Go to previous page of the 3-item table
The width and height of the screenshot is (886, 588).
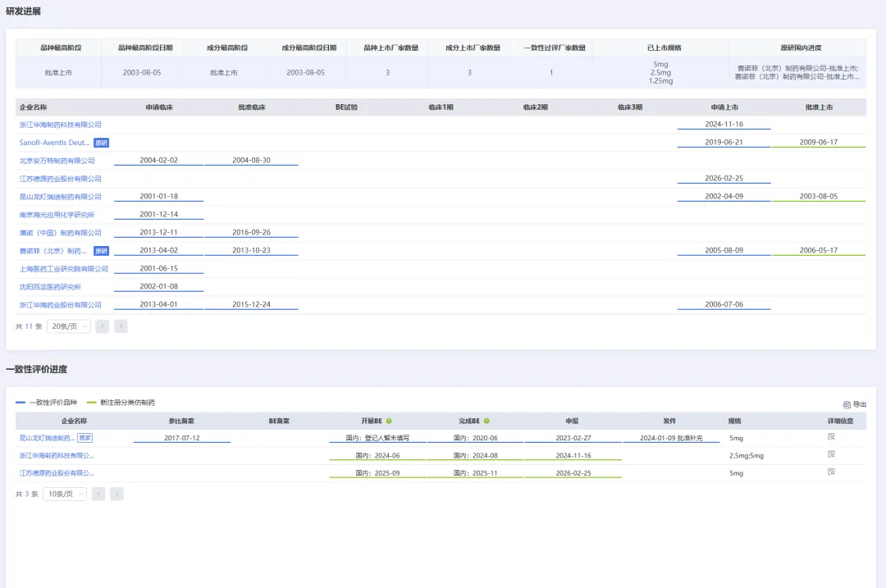(98, 495)
